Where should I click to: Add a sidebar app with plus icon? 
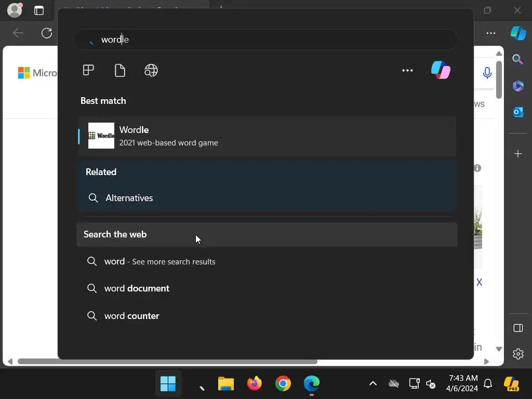pyautogui.click(x=518, y=154)
